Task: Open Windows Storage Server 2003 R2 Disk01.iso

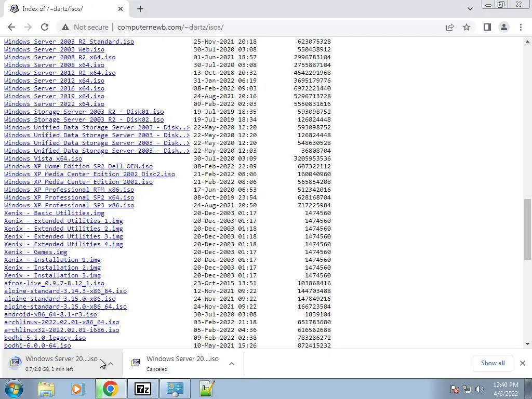Action: [84, 112]
